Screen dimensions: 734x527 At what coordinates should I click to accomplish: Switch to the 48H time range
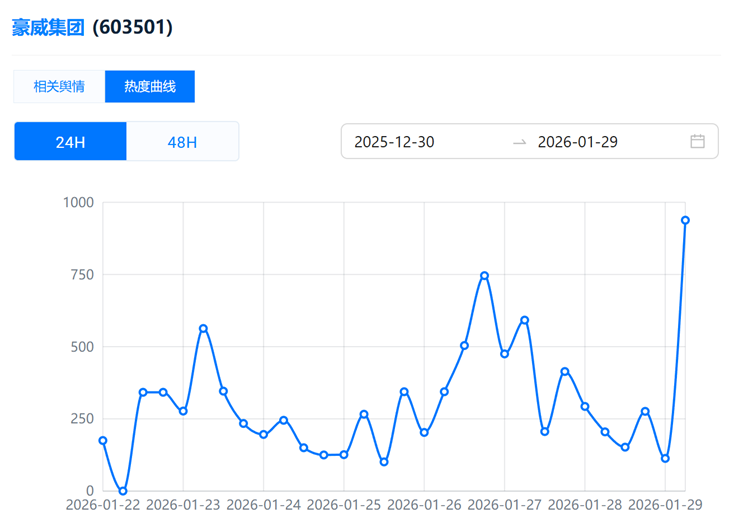point(182,142)
